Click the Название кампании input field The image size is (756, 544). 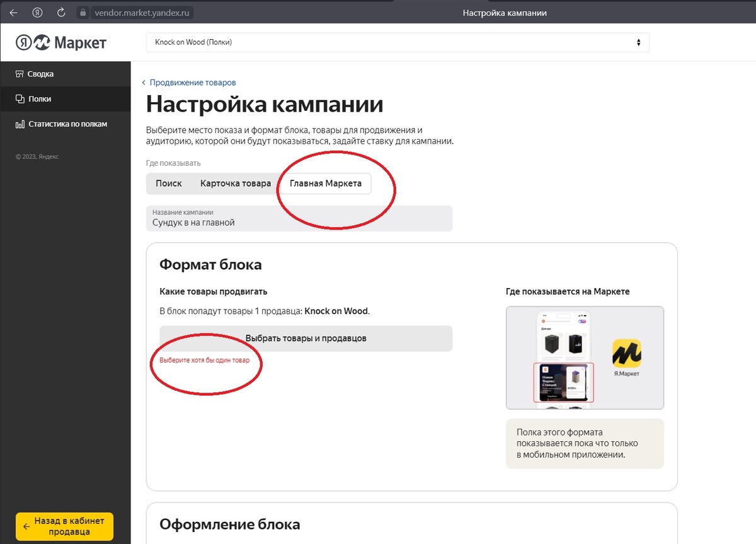tap(299, 218)
